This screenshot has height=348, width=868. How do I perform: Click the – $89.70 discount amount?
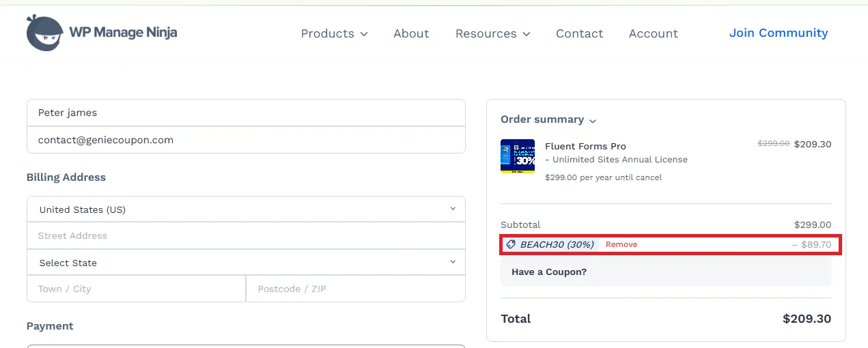click(x=812, y=244)
